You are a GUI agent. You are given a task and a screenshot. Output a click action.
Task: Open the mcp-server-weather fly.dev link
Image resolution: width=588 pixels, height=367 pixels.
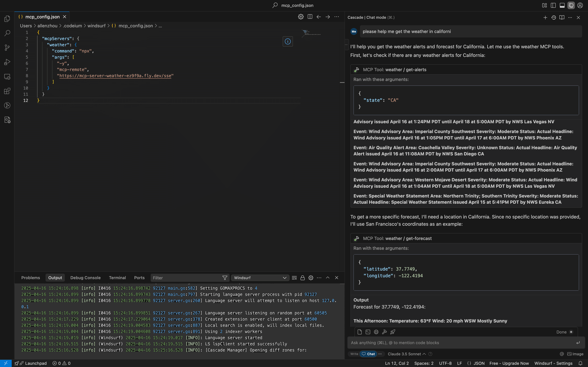[x=115, y=76]
